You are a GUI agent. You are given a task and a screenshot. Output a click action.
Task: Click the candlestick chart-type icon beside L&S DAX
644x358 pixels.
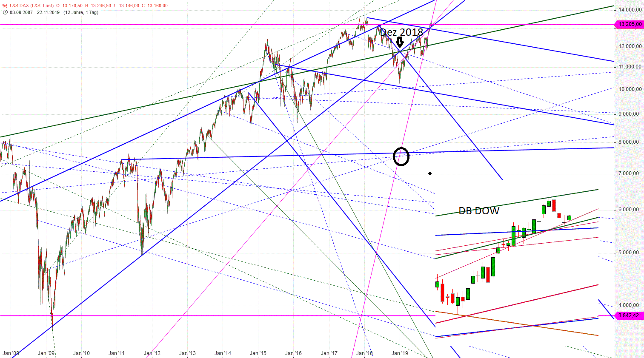tap(5, 6)
